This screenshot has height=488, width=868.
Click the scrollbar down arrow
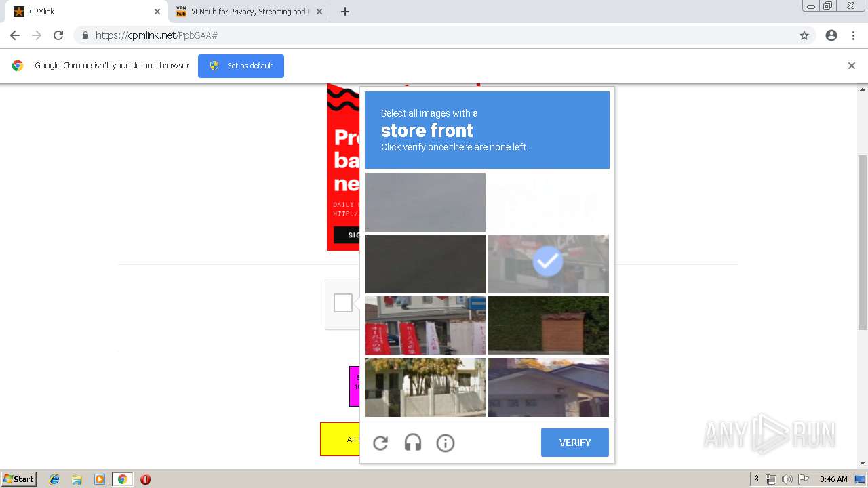coord(863,463)
